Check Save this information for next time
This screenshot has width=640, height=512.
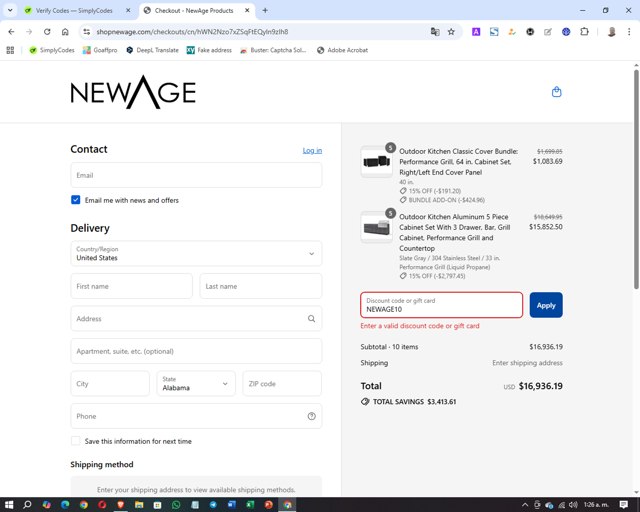click(x=76, y=441)
